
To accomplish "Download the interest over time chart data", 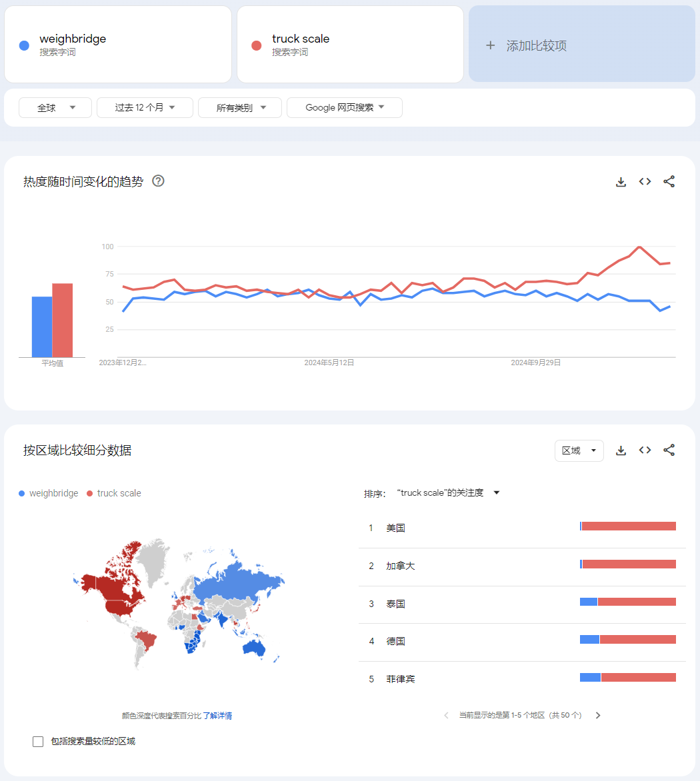I will pos(621,182).
